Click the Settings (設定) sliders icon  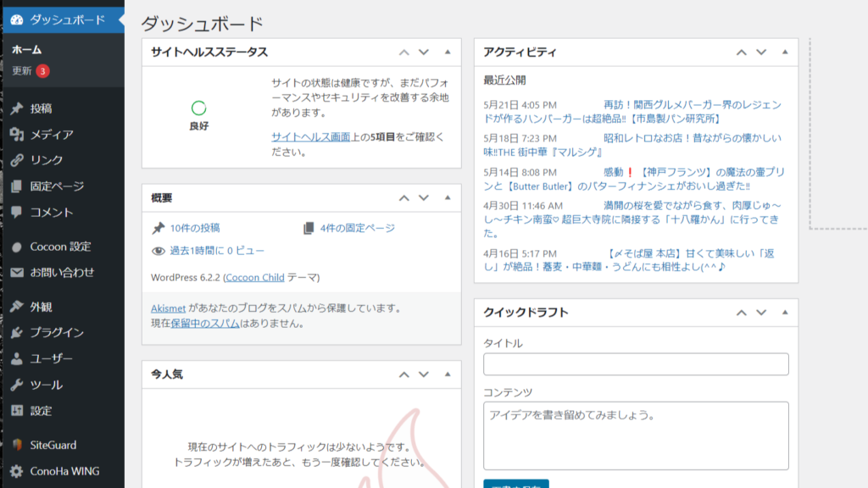pos(17,411)
